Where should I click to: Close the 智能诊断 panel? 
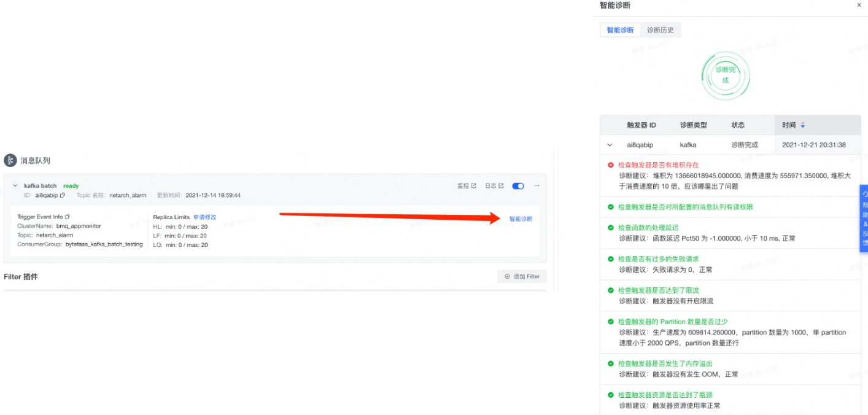point(859,5)
